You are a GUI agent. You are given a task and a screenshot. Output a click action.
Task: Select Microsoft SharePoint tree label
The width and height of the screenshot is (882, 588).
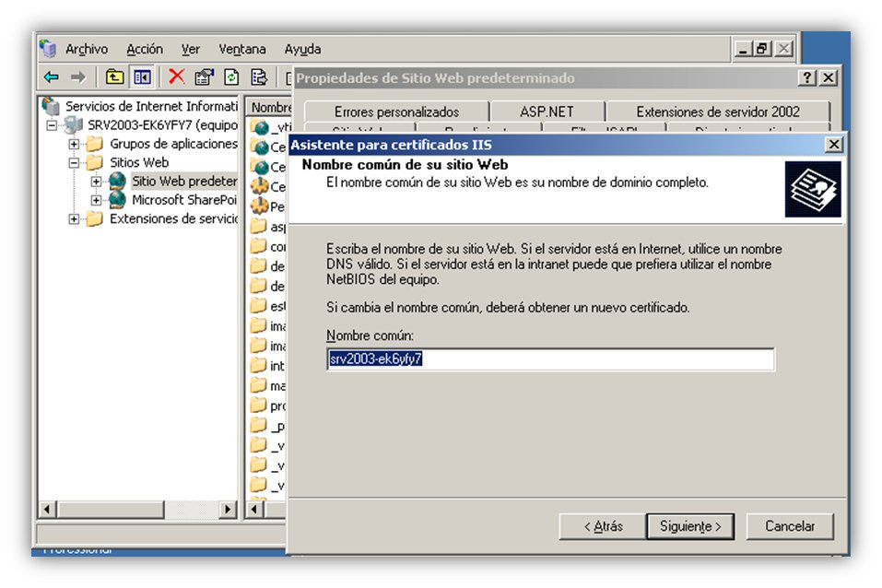184,200
